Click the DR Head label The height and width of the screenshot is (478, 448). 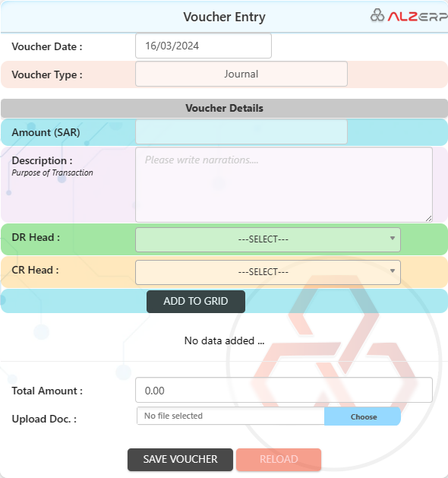click(36, 237)
